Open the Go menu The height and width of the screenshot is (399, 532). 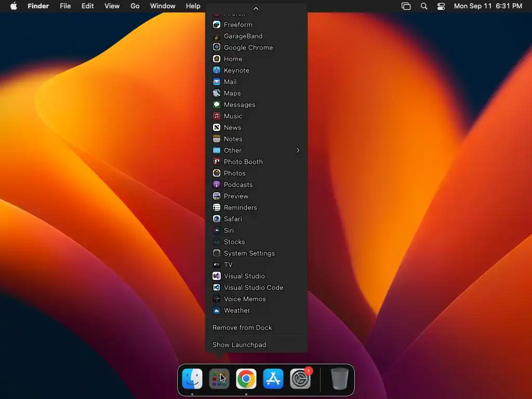click(135, 6)
